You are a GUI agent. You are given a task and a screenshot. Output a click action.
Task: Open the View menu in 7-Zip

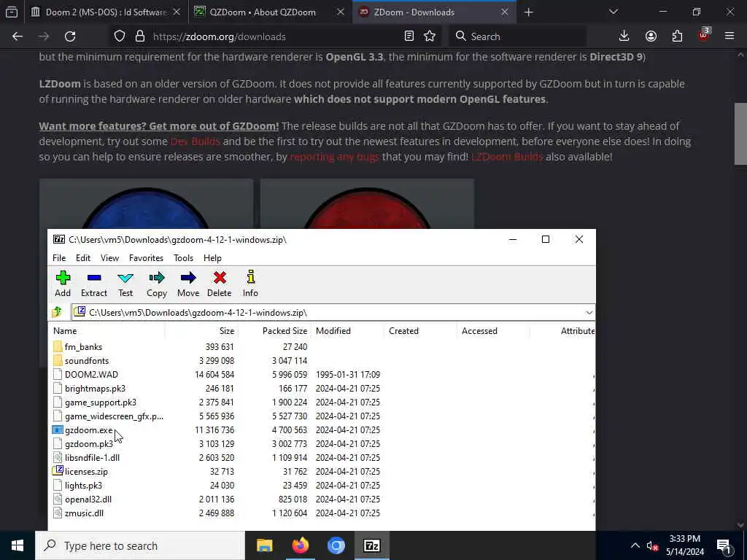109,257
